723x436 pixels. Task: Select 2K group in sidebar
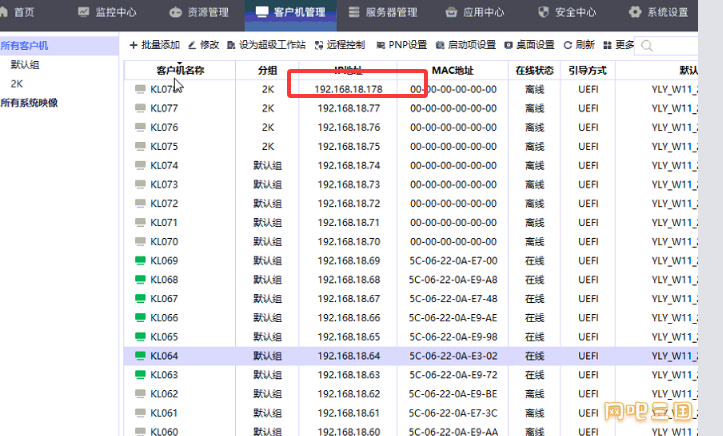[x=17, y=83]
